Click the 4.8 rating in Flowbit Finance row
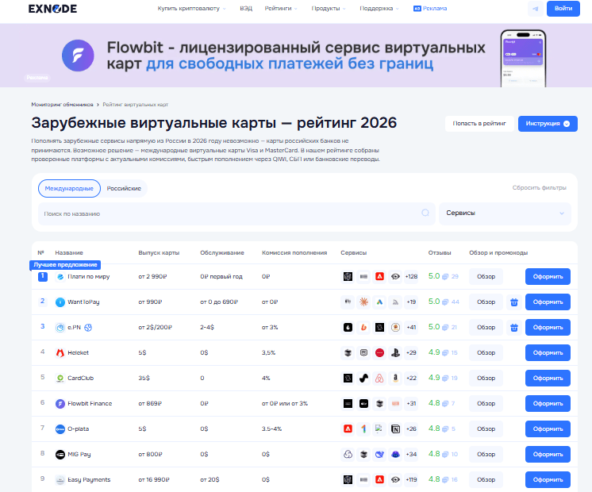The image size is (592, 492). (434, 403)
